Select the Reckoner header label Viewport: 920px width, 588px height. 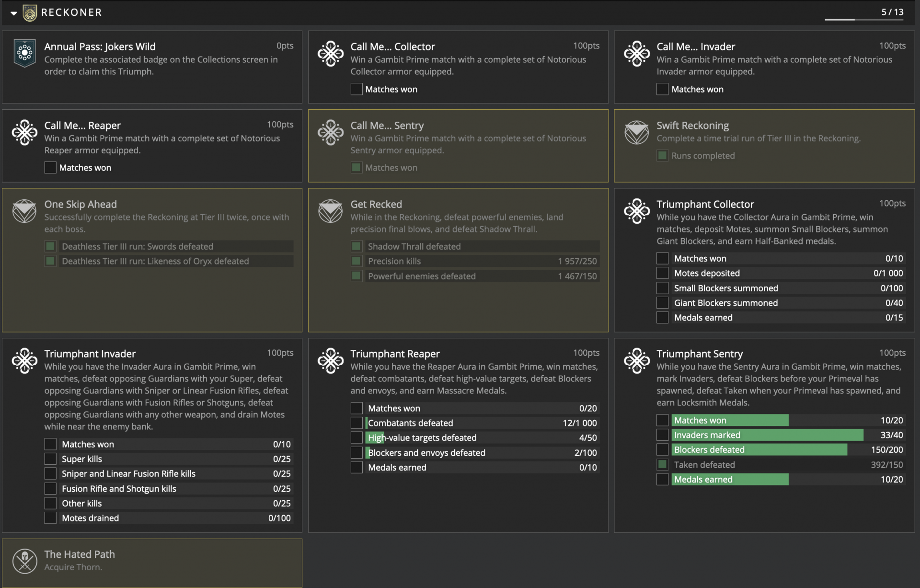(x=71, y=12)
